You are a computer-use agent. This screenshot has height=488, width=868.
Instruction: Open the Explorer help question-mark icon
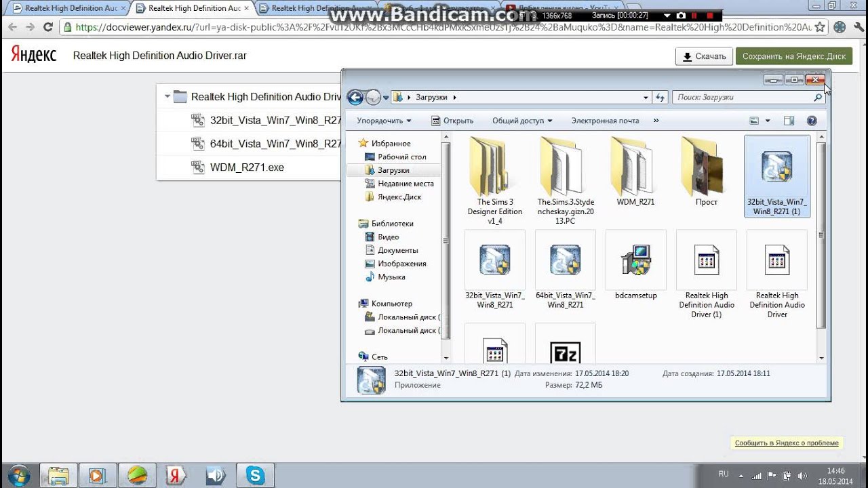point(812,121)
